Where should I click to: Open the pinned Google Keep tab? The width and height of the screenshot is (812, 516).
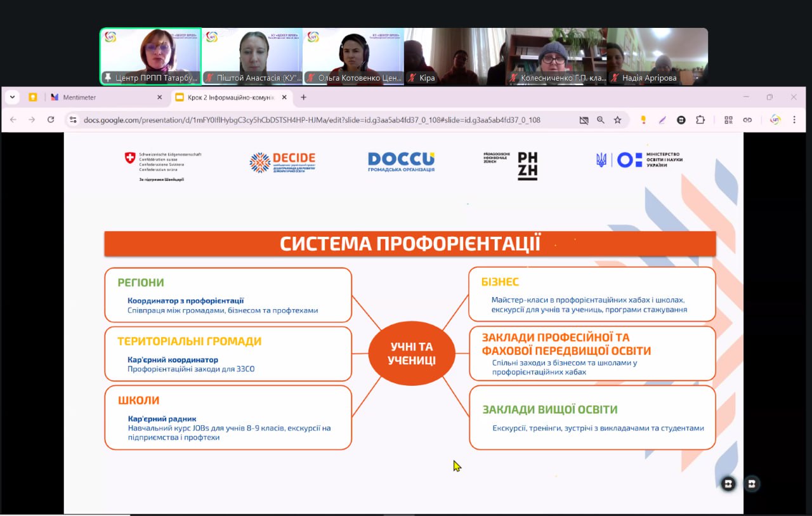pyautogui.click(x=33, y=97)
